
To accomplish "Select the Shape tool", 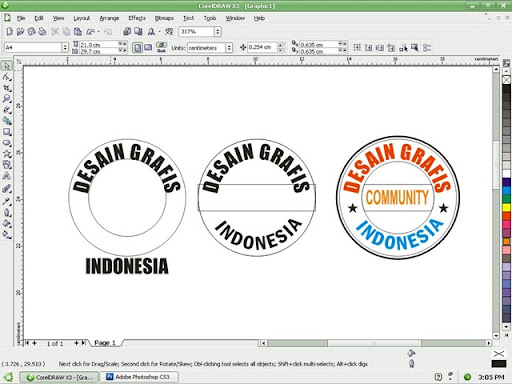I will (x=7, y=77).
